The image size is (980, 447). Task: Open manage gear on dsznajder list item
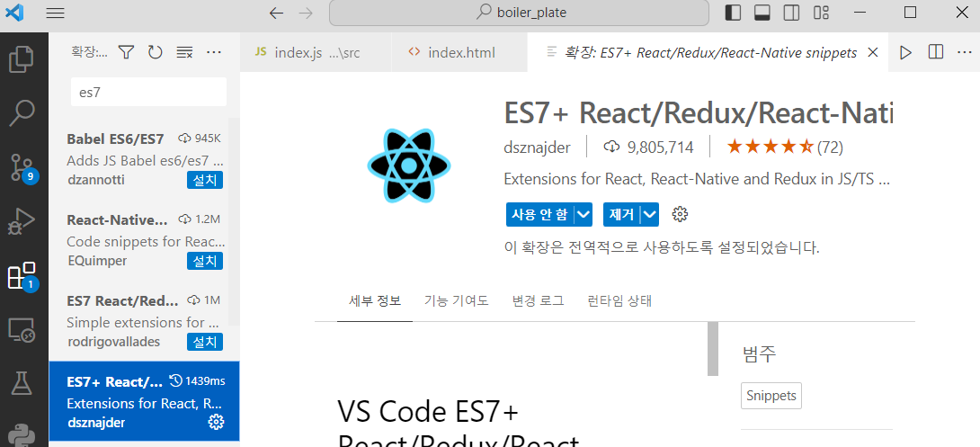coord(216,422)
